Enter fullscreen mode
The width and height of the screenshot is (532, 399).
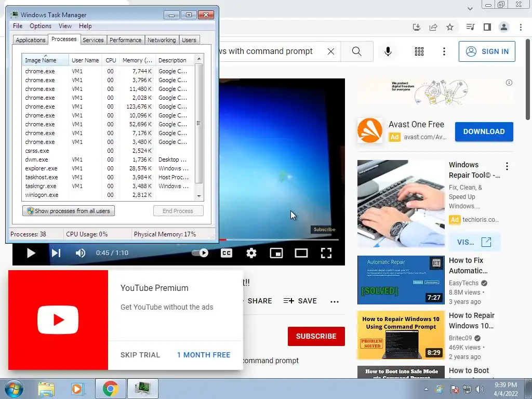(x=326, y=253)
